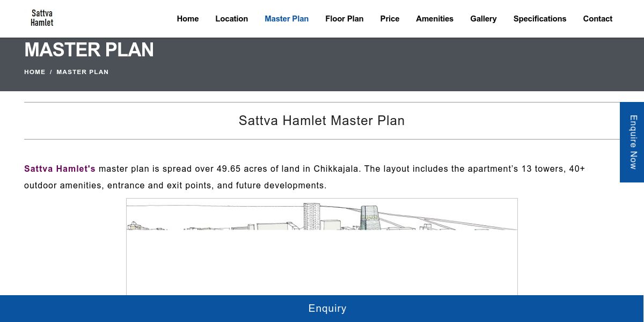Click the Sattva Hamlet Master Plan heading
This screenshot has width=644, height=322.
321,121
